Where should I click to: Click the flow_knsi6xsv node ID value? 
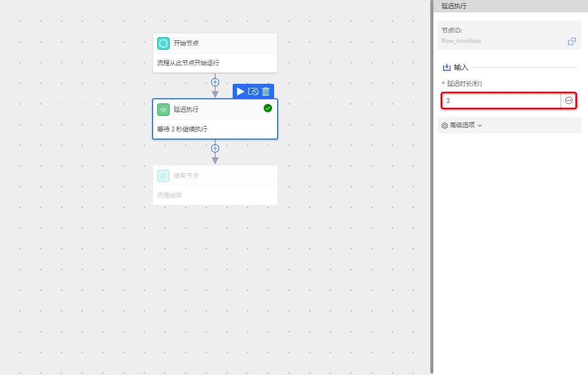click(x=461, y=41)
